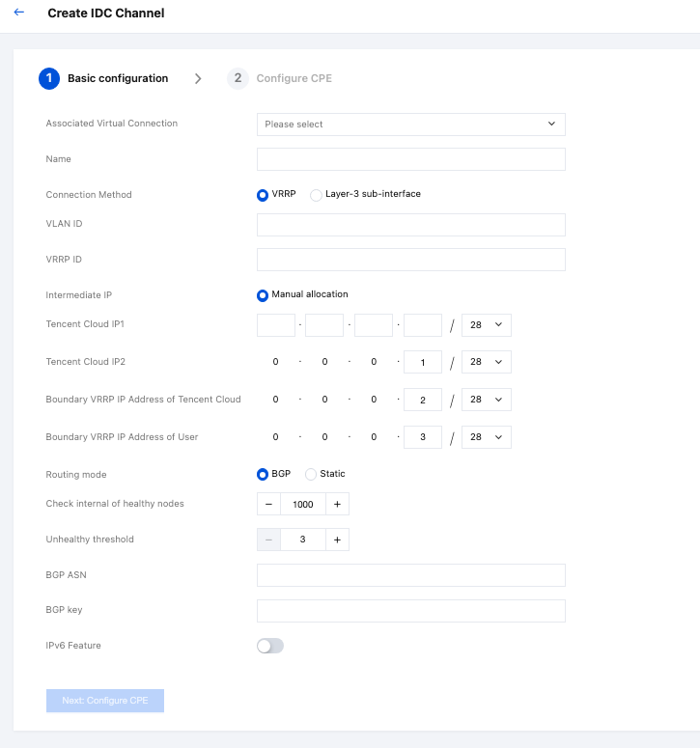This screenshot has width=700, height=748.
Task: Focus the BGP ASN text field
Action: [x=410, y=575]
